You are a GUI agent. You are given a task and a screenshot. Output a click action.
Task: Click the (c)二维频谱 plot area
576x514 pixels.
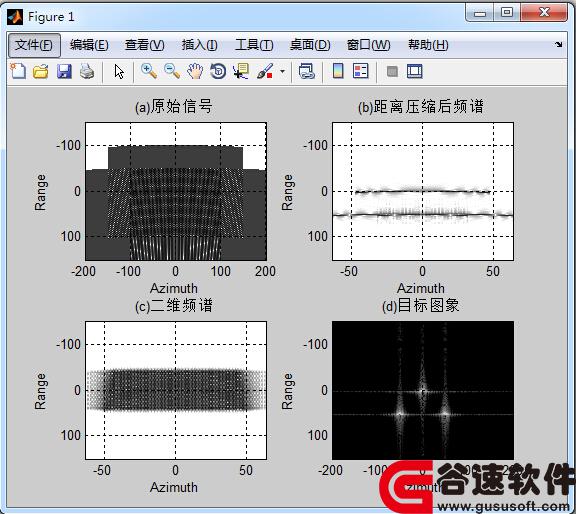click(176, 390)
